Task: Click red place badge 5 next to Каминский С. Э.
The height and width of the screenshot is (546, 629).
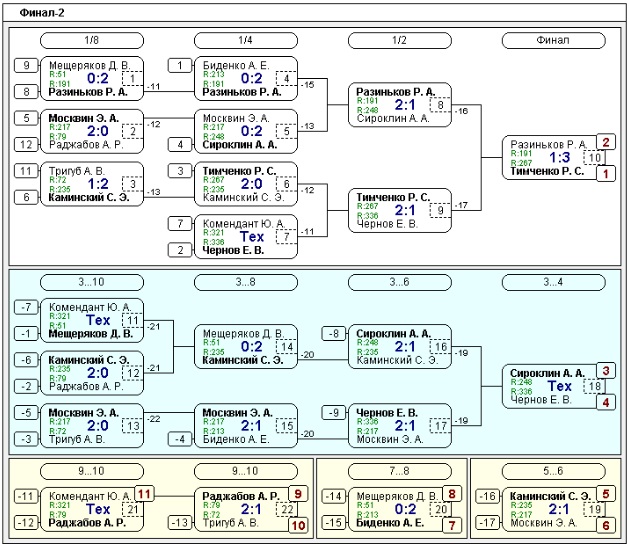Action: coord(606,494)
